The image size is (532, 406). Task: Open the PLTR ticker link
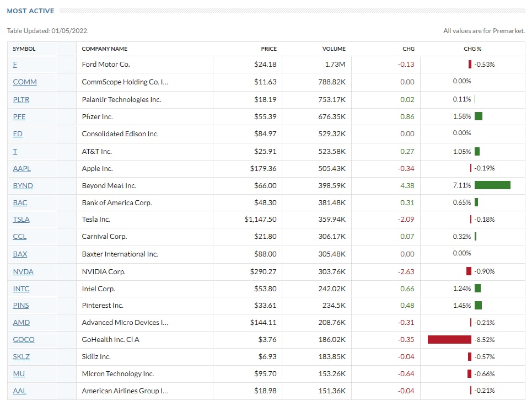pyautogui.click(x=21, y=100)
